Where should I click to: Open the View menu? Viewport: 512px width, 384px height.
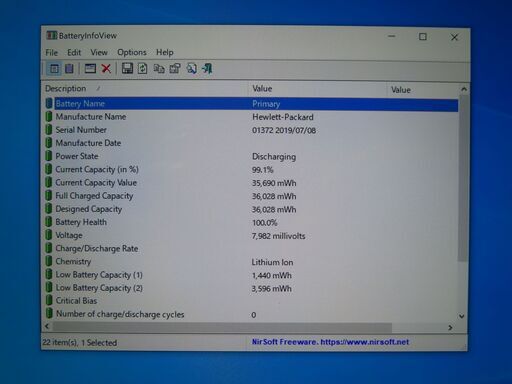[99, 52]
